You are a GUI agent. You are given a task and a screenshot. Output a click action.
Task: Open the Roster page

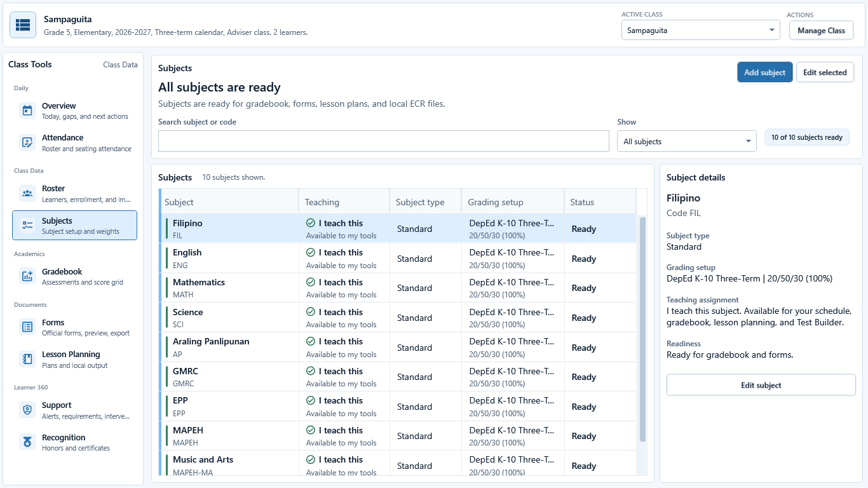74,193
